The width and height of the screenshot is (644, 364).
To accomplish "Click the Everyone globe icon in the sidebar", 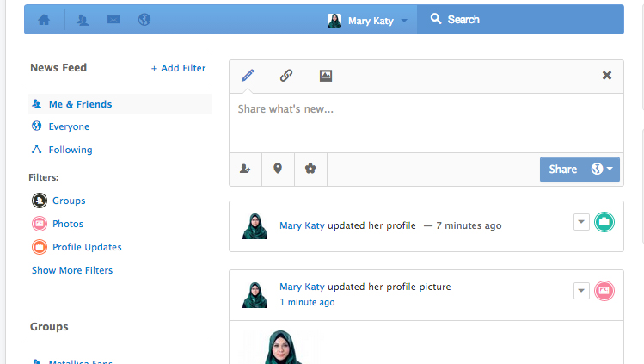I will [x=37, y=126].
